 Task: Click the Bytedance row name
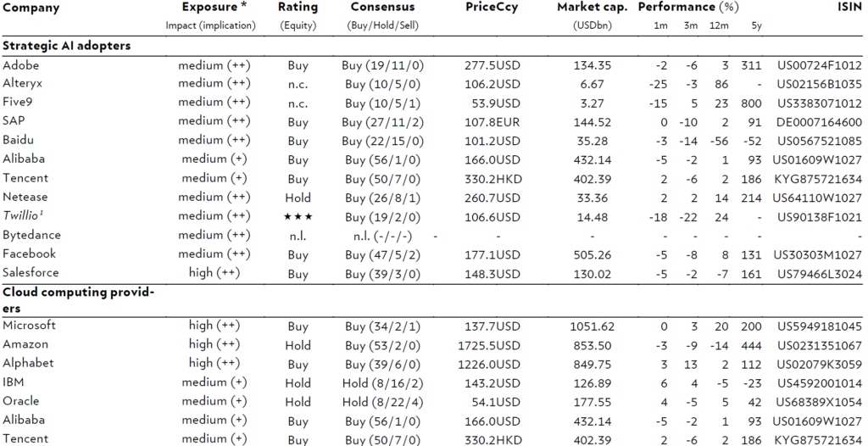(x=31, y=235)
